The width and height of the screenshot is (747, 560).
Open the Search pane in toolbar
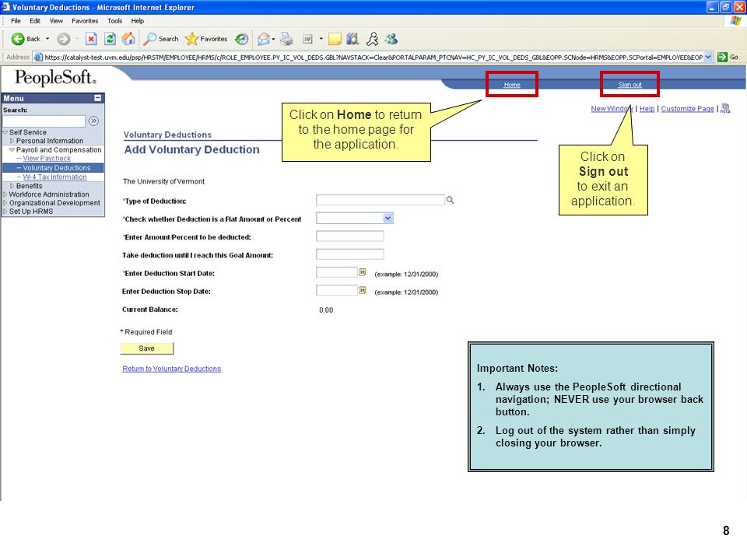pos(161,39)
